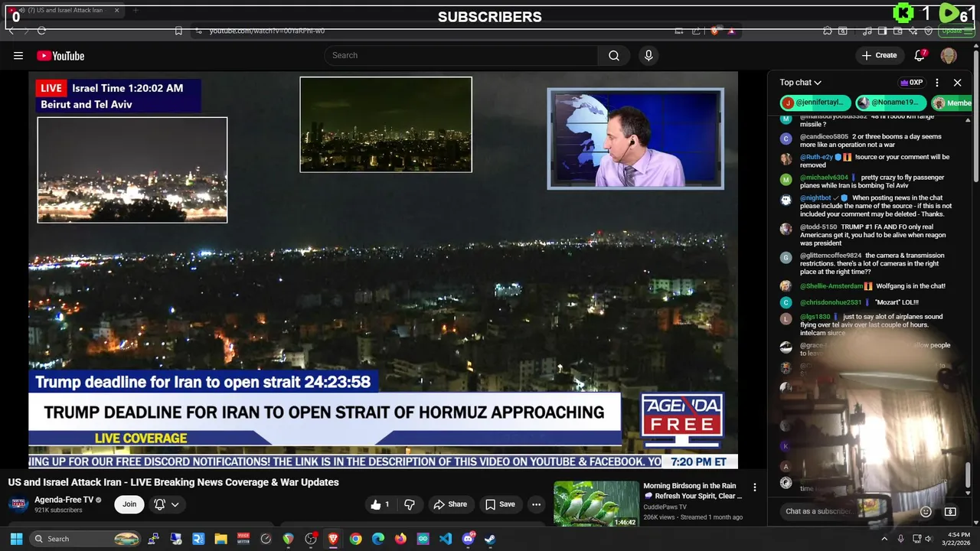
Task: Click the YouTube search input field
Action: click(x=462, y=55)
